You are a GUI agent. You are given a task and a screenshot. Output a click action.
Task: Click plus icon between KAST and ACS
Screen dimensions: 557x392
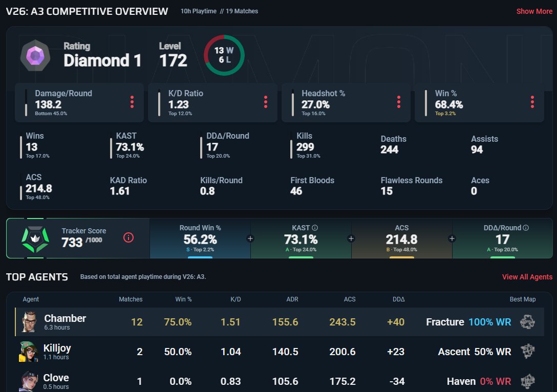(x=351, y=238)
